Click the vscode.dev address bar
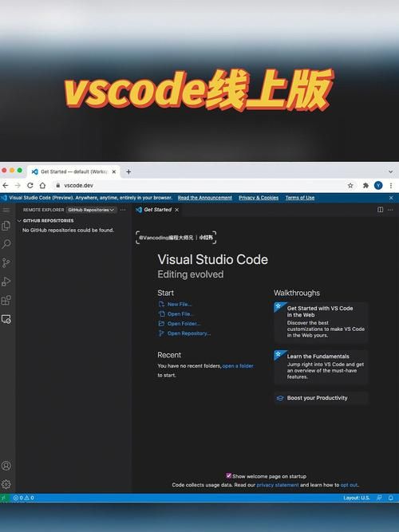 pyautogui.click(x=200, y=185)
